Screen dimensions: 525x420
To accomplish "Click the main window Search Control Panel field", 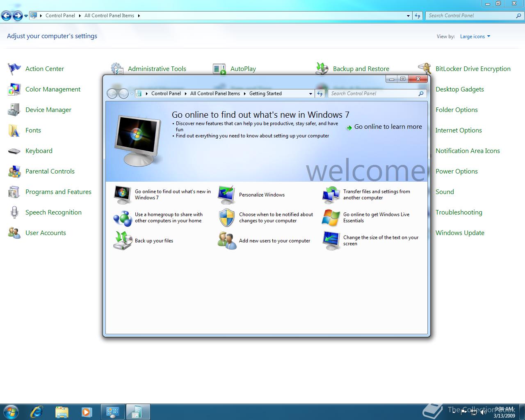I will 475,16.
